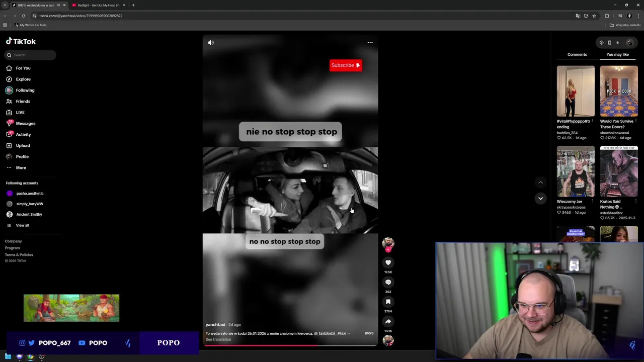Click the phone icon in top-right pill

(609, 43)
